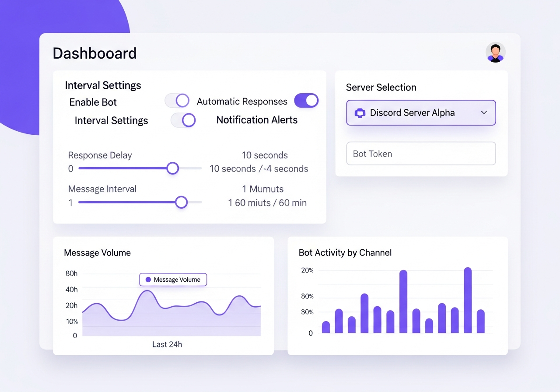The width and height of the screenshot is (560, 392).
Task: Click the Response Delay slider handle
Action: 173,168
